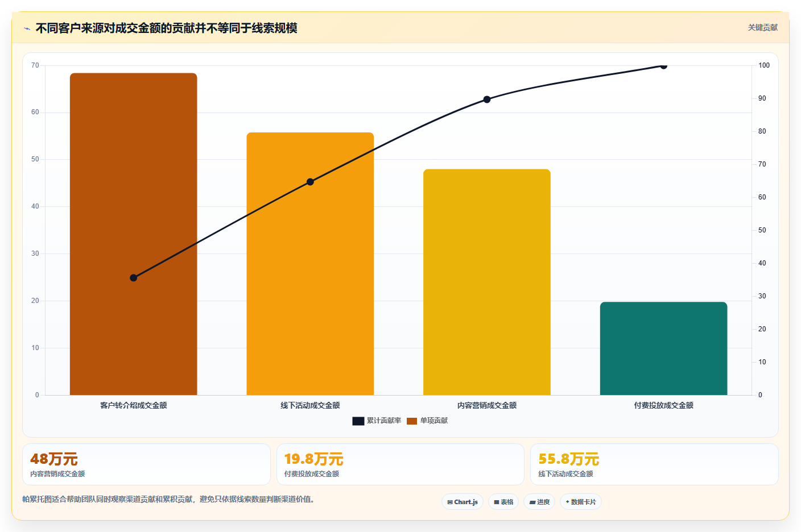The image size is (801, 532).
Task: Click the x-axis label 客户转介绍成交金额
Action: 134,405
